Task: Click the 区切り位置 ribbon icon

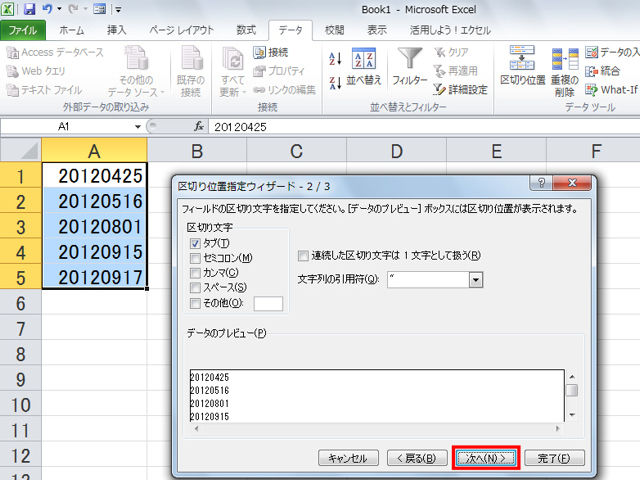Action: [522, 58]
